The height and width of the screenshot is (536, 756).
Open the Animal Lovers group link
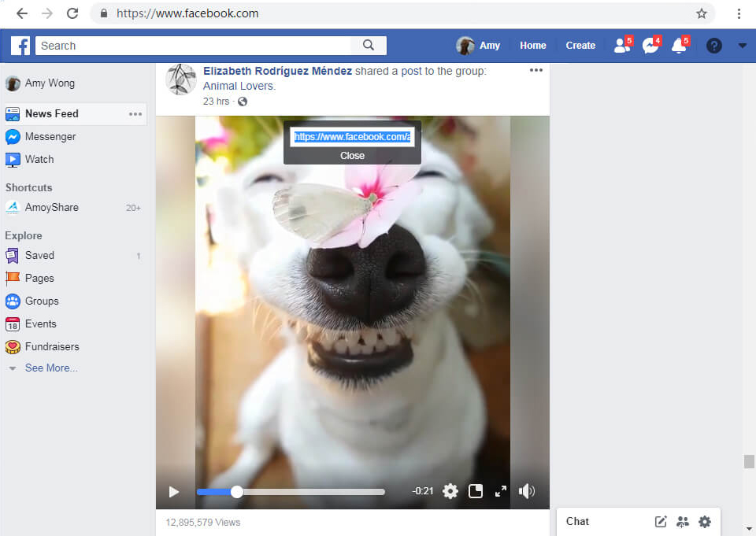click(239, 86)
